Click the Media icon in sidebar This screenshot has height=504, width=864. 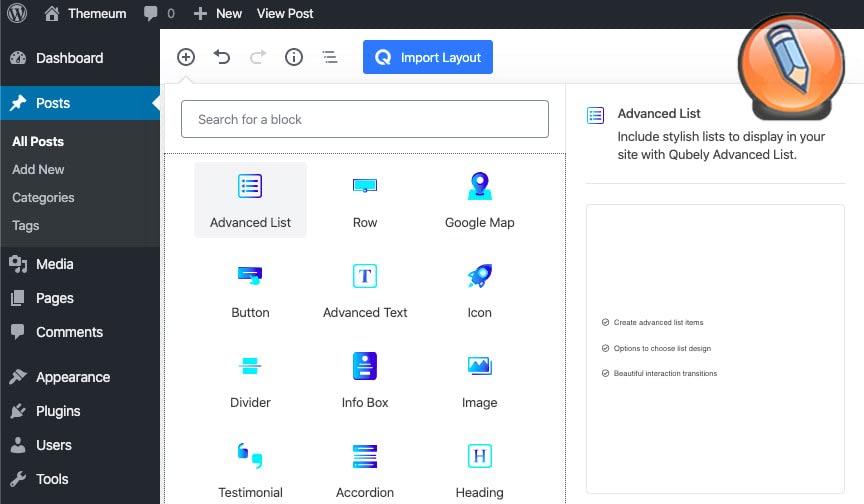click(18, 264)
